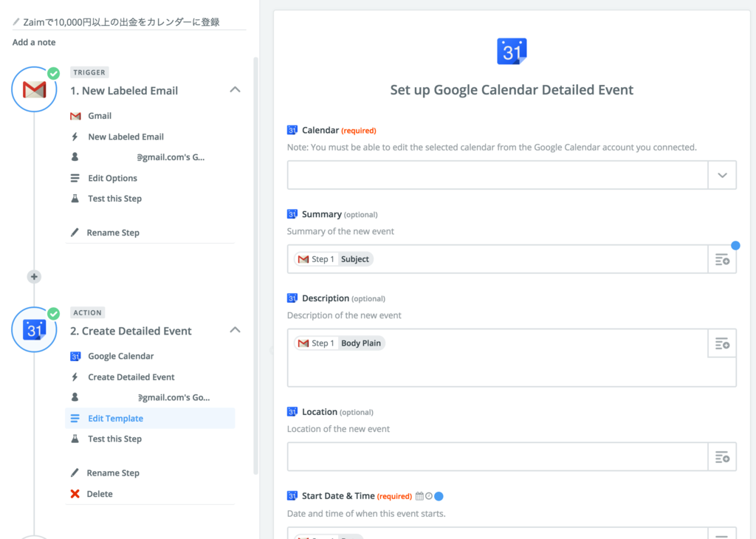Click pencil icon beside the Zap title
The image size is (756, 539).
pos(16,21)
